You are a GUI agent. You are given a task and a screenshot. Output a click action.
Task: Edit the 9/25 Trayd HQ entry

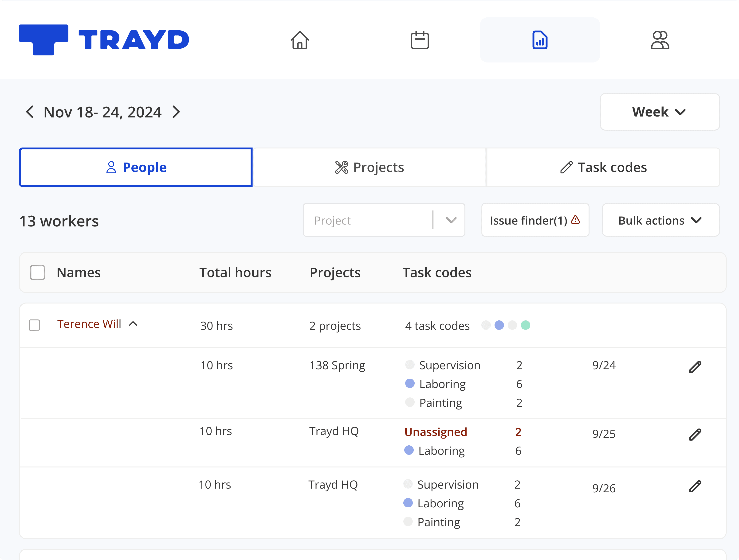click(695, 434)
